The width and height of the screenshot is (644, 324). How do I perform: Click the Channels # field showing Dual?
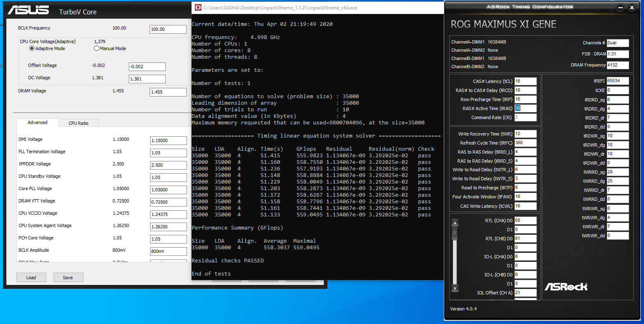618,43
